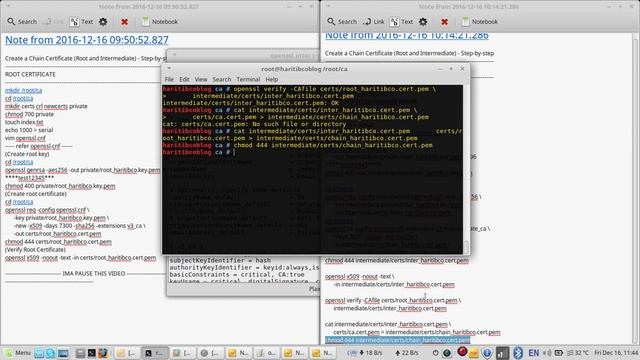The height and width of the screenshot is (360, 640).
Task: Click the Firefox launcher icon in taskbar
Action: (103, 353)
